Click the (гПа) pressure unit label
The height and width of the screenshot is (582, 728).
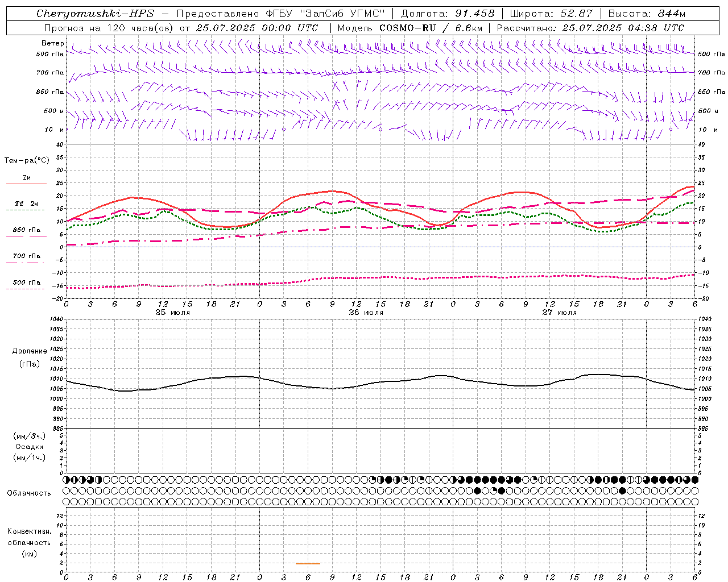click(x=30, y=364)
